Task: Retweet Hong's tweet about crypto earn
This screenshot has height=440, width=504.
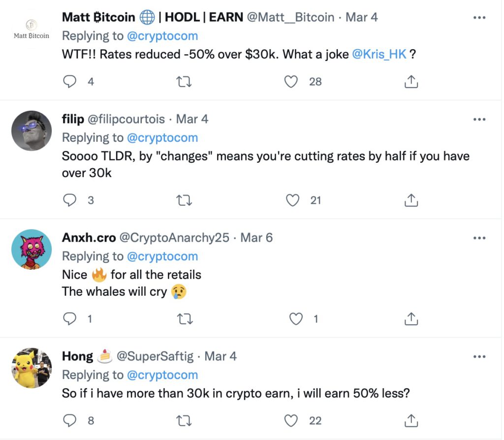Action: click(184, 420)
